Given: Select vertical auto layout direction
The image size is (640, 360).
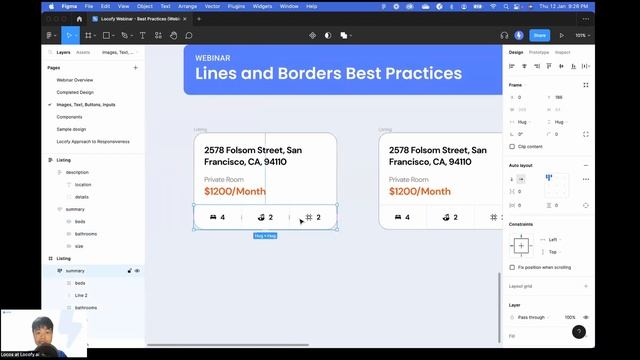Looking at the screenshot, I should pos(512,179).
